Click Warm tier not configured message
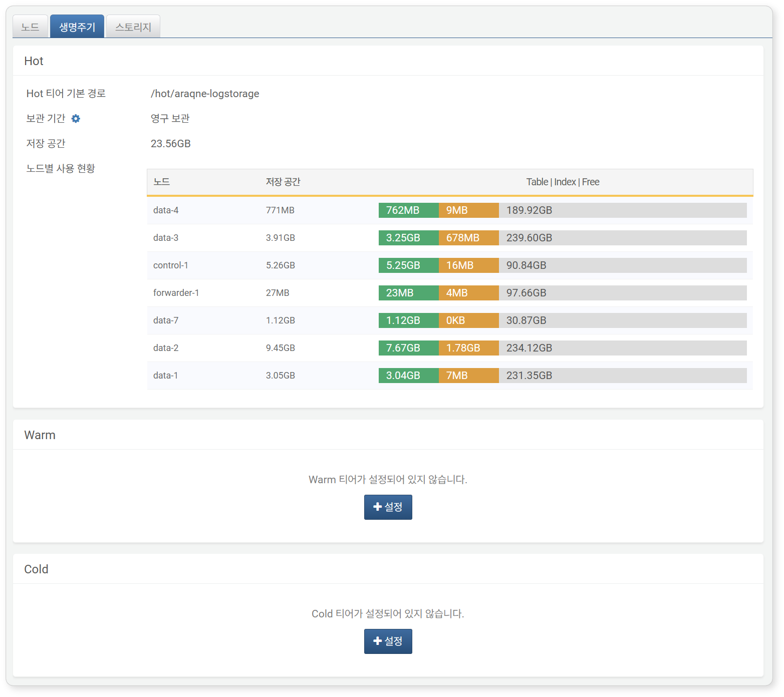 [388, 480]
